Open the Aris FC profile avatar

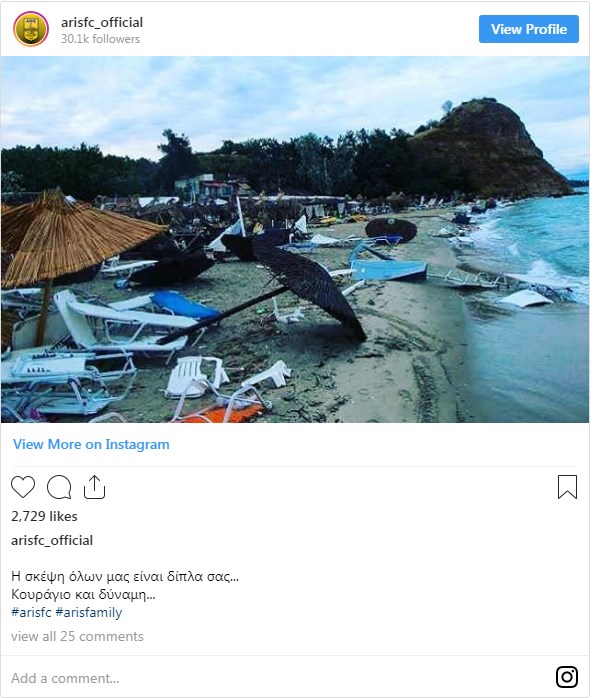tap(31, 29)
